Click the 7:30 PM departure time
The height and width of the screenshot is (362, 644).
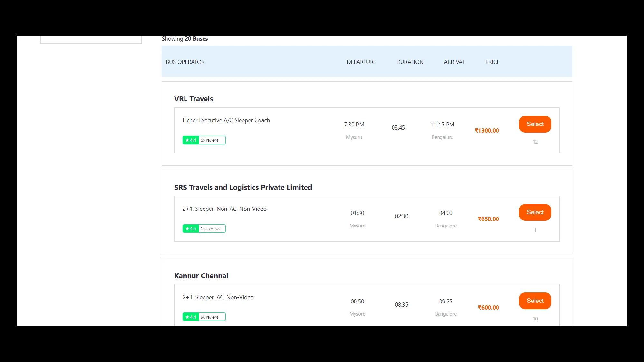[354, 125]
